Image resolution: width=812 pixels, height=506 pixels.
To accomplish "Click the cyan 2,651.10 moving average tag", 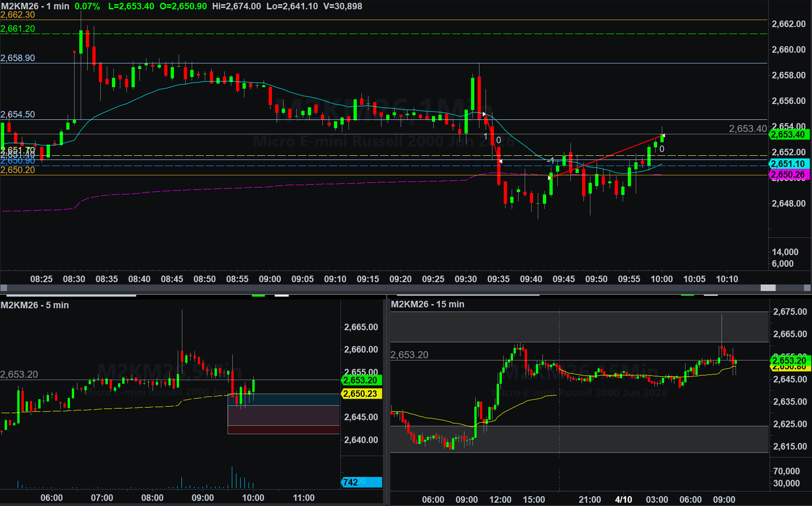I will click(x=788, y=164).
